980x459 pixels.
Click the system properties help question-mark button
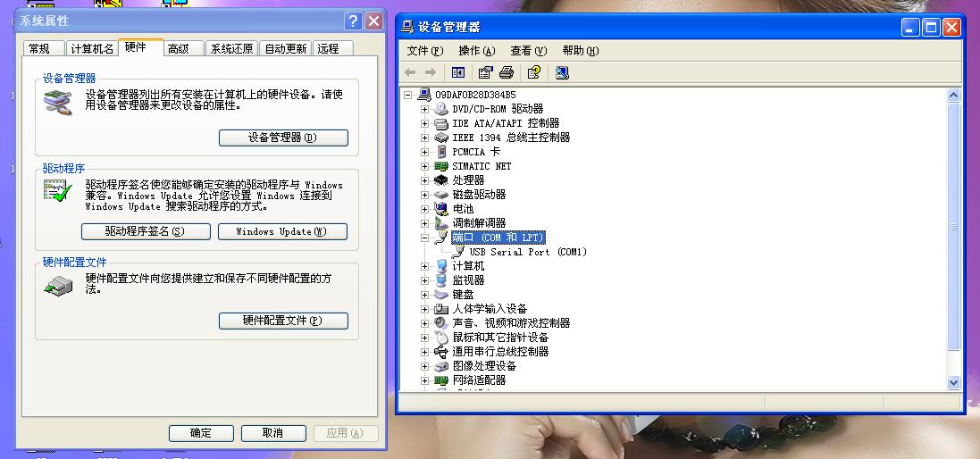click(x=353, y=21)
